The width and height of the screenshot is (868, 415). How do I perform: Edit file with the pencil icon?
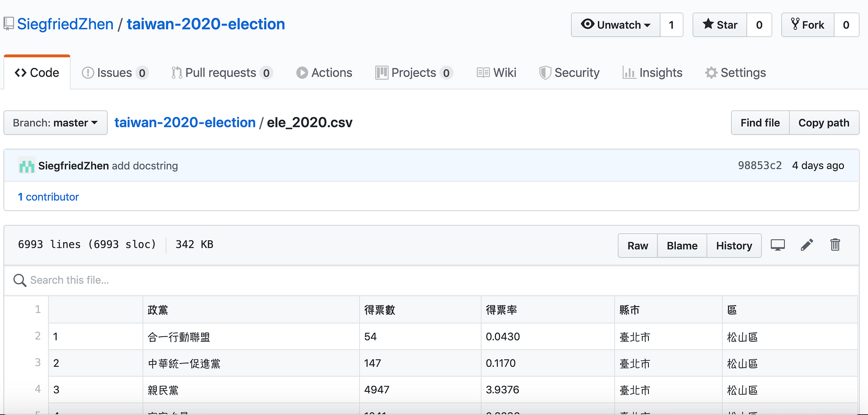[807, 245]
